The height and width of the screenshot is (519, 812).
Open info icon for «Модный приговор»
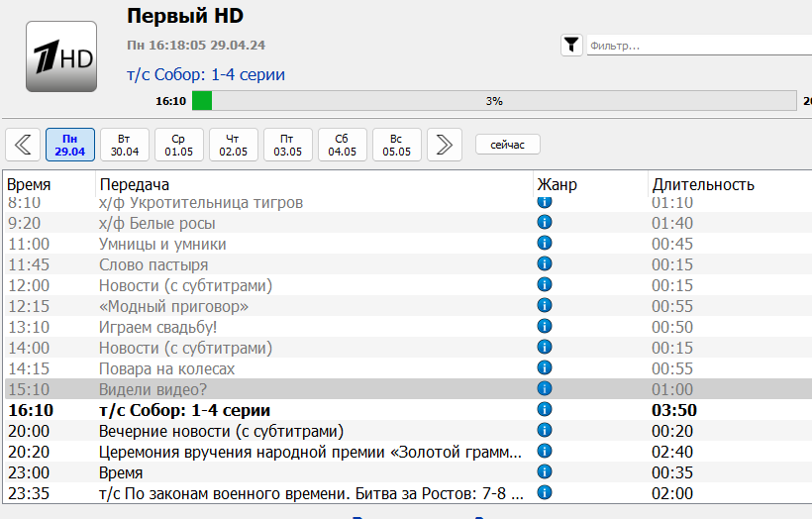point(544,306)
